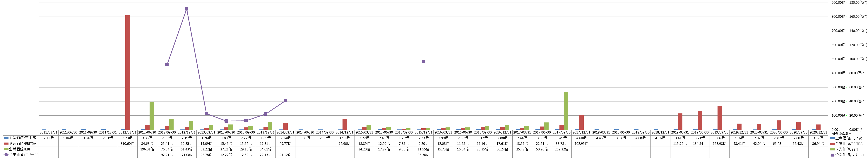Click the 22.78倍 free CF cell

(207, 155)
